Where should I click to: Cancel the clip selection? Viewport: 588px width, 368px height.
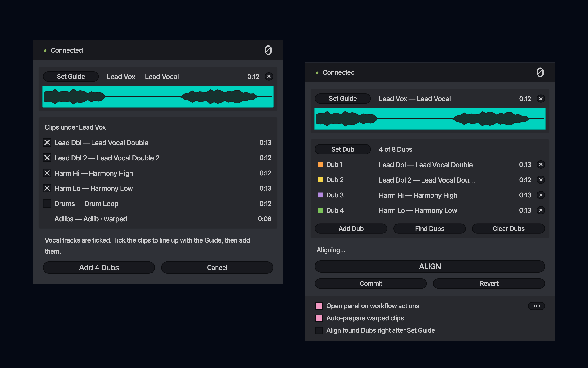(217, 268)
